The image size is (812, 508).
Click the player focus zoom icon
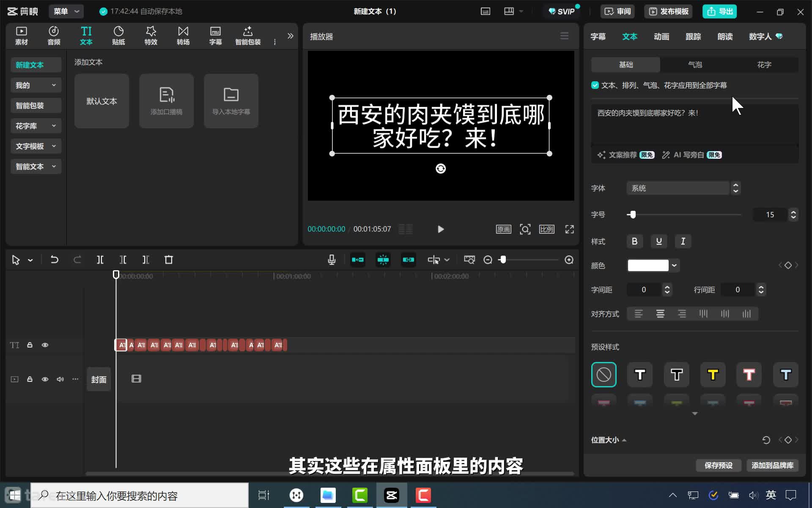pos(525,229)
